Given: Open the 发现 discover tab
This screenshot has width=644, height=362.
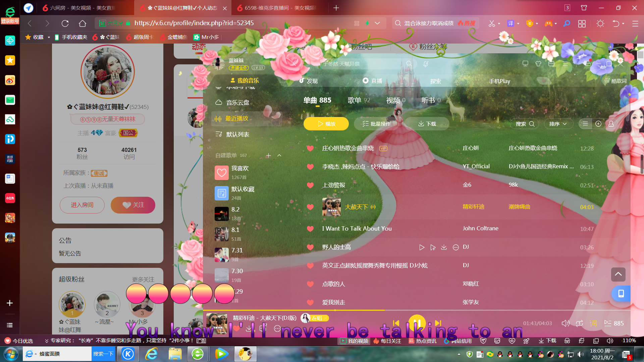Looking at the screenshot, I should point(308,81).
